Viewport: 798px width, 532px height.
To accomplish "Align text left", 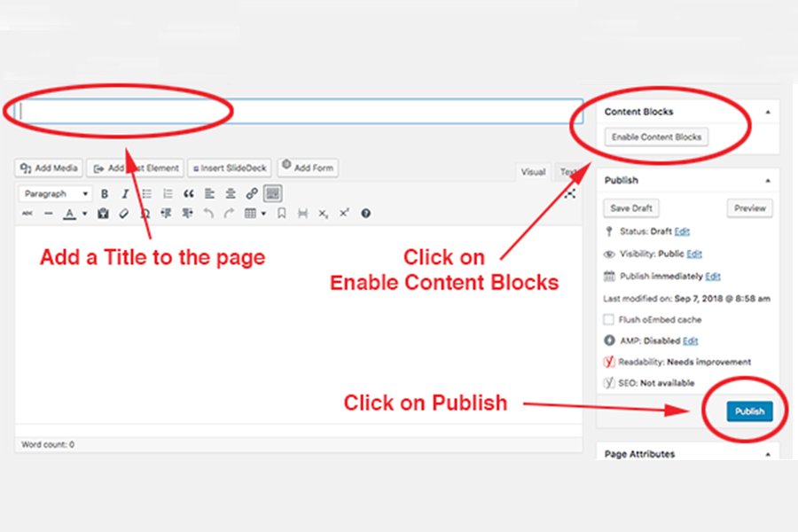I will point(209,194).
